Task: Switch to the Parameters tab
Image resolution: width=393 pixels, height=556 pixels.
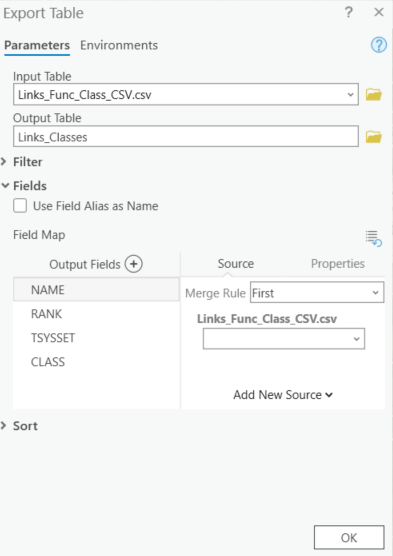Action: (x=37, y=45)
